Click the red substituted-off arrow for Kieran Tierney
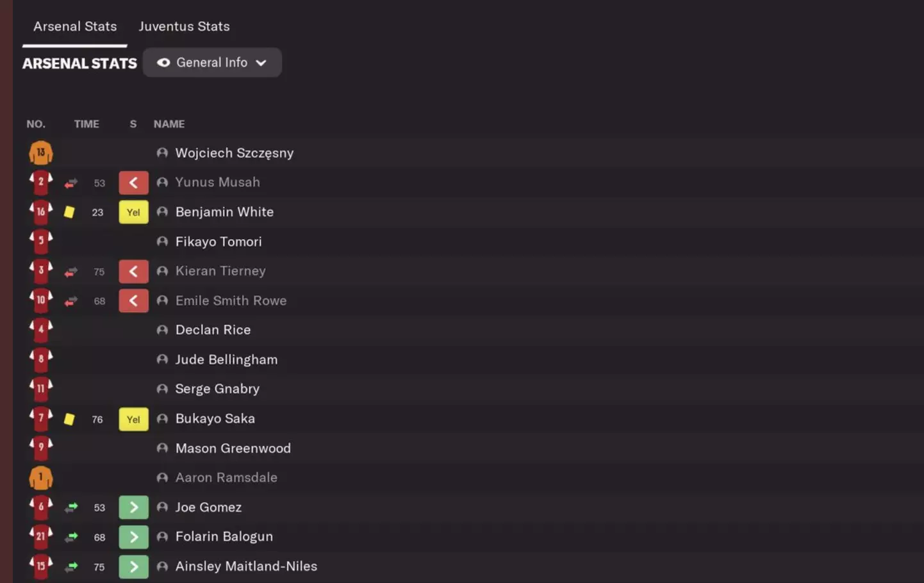Viewport: 924px width, 583px height. pos(133,271)
